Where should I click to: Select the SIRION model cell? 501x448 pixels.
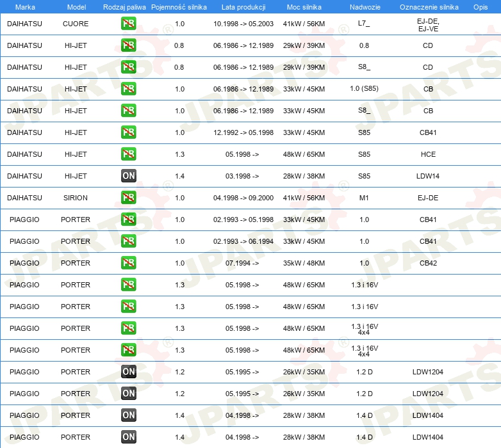pyautogui.click(x=76, y=198)
